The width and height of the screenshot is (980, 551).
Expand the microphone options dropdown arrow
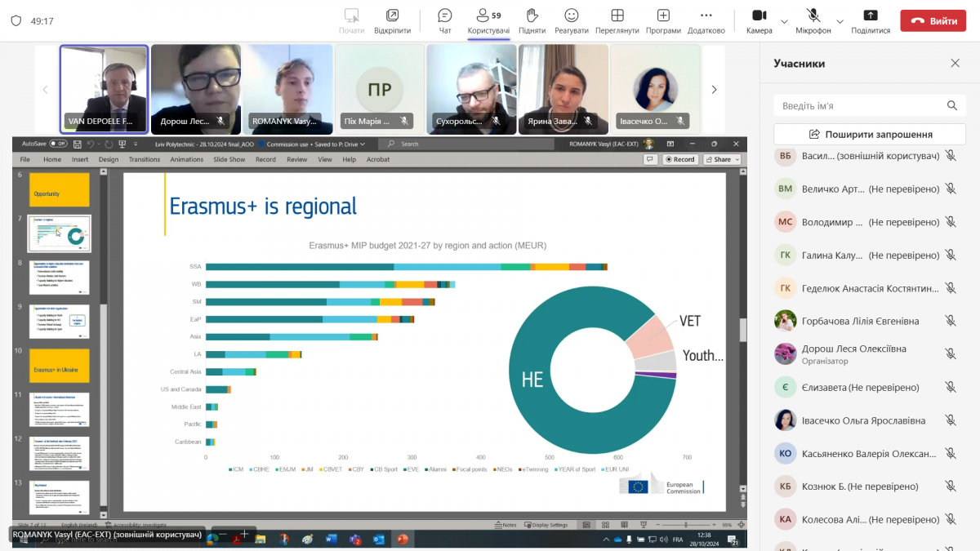click(x=840, y=21)
